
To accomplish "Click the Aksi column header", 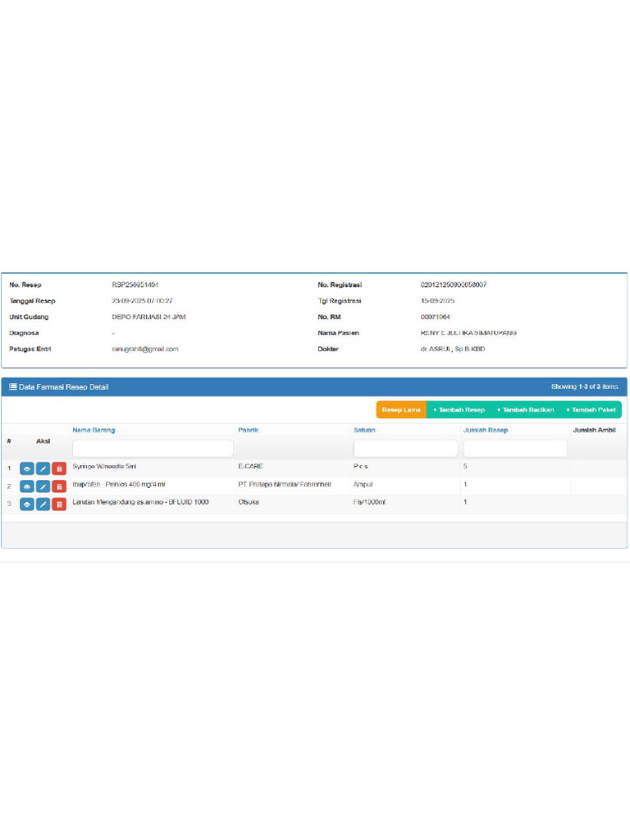I will pos(43,441).
